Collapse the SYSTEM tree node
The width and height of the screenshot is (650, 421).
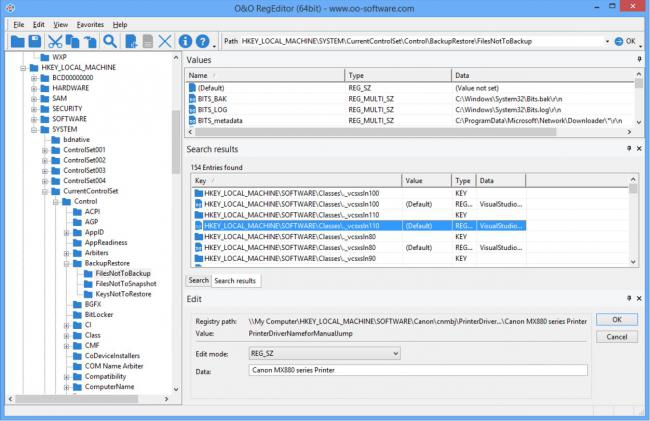tap(34, 130)
